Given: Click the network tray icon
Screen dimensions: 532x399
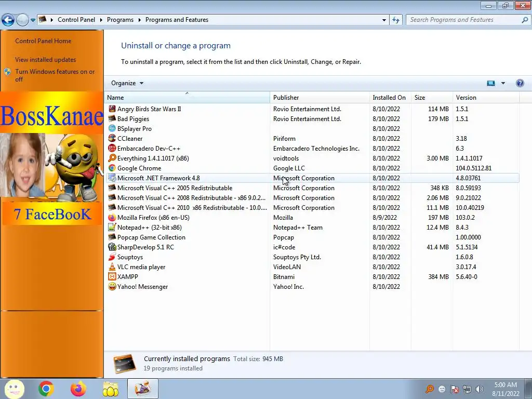Looking at the screenshot, I should click(x=467, y=389).
